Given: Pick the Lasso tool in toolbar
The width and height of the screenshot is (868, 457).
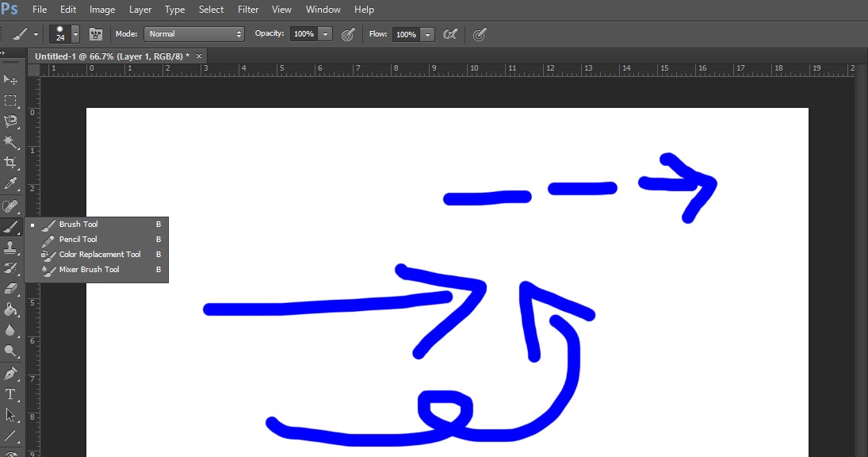Looking at the screenshot, I should 10,121.
